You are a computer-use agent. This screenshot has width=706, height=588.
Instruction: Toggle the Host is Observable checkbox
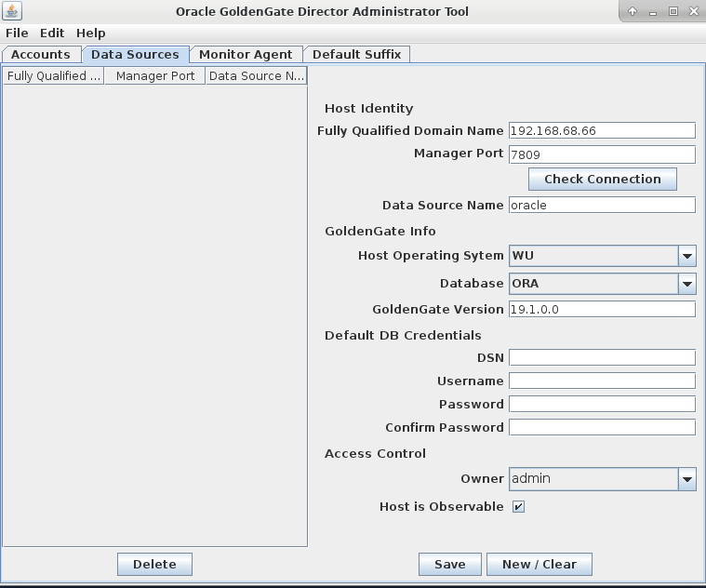click(518, 507)
